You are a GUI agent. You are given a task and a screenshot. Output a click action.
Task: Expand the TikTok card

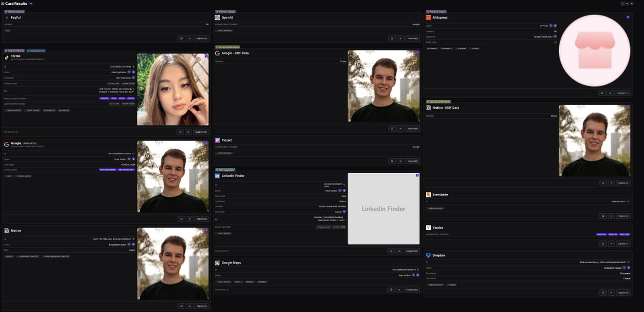pos(201,132)
